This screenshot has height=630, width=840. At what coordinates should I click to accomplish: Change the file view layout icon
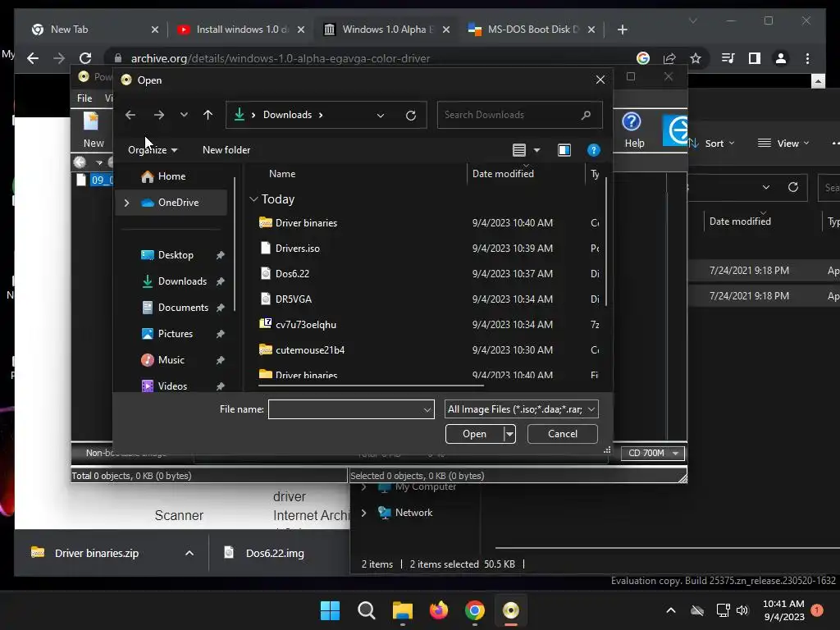click(518, 150)
